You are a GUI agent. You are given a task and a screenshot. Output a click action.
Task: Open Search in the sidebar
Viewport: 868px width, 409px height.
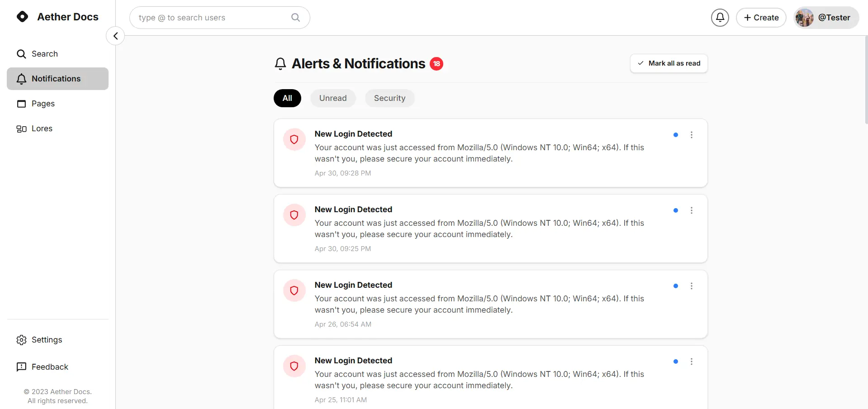click(58, 54)
